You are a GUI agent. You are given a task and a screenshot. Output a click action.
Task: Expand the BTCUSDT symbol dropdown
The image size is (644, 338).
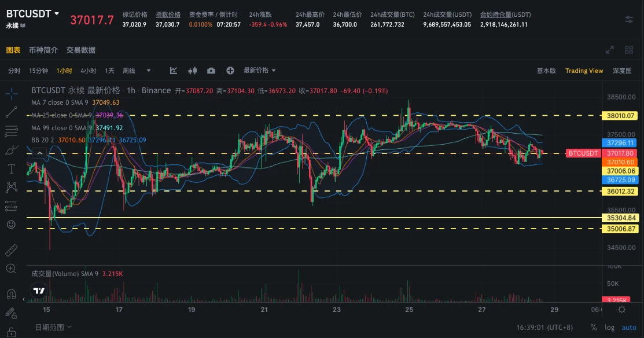pyautogui.click(x=57, y=13)
